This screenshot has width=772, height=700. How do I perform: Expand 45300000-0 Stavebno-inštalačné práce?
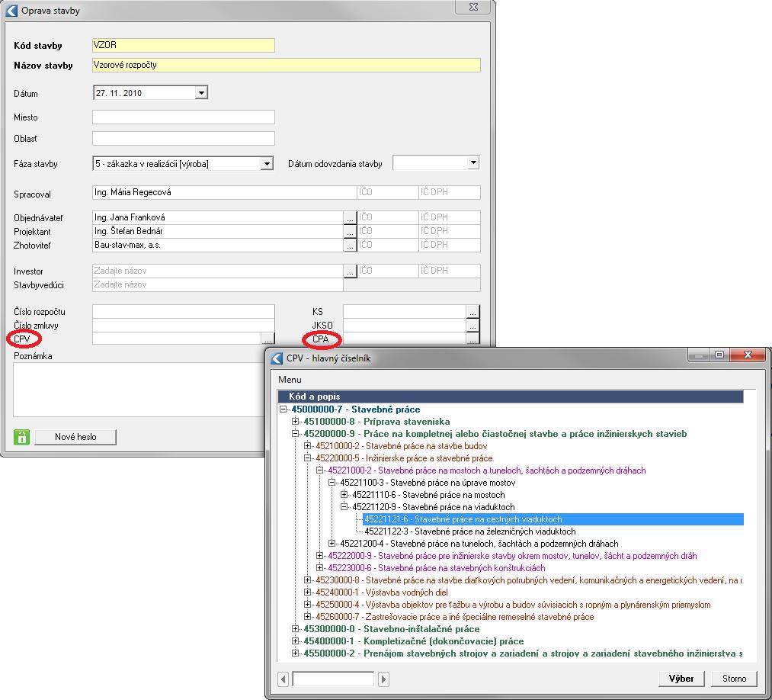click(x=296, y=629)
